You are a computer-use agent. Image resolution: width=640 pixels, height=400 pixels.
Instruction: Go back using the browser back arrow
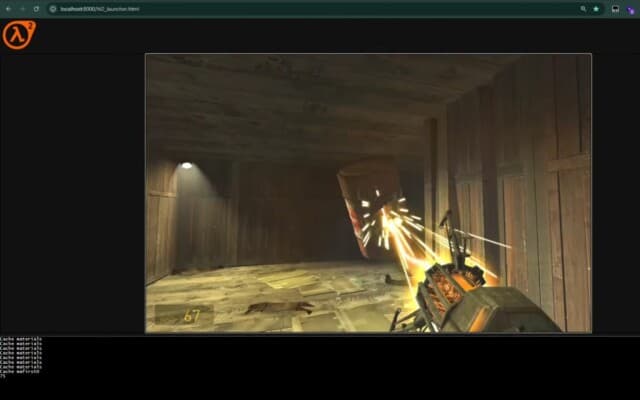tap(8, 9)
